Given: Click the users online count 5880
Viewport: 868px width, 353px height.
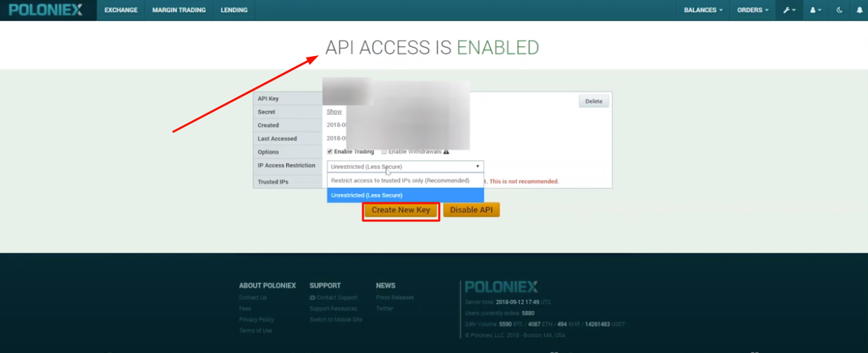Looking at the screenshot, I should pyautogui.click(x=528, y=313).
